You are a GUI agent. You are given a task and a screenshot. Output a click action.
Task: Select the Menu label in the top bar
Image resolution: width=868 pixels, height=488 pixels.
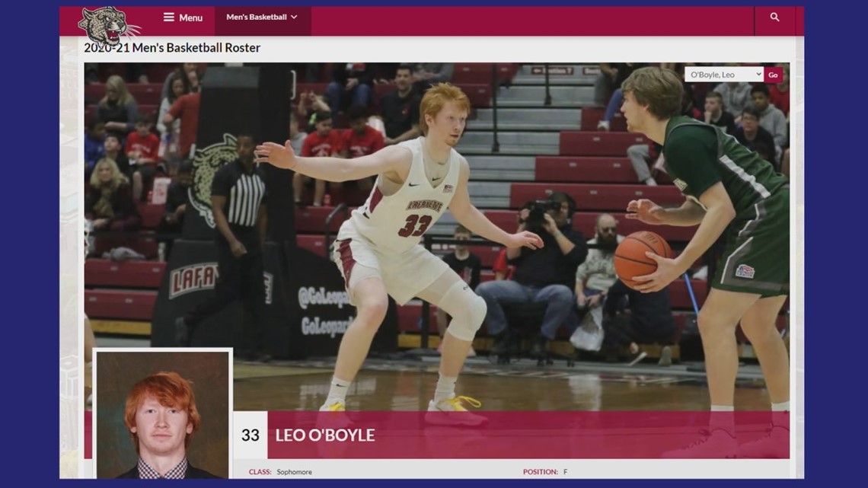click(x=190, y=18)
